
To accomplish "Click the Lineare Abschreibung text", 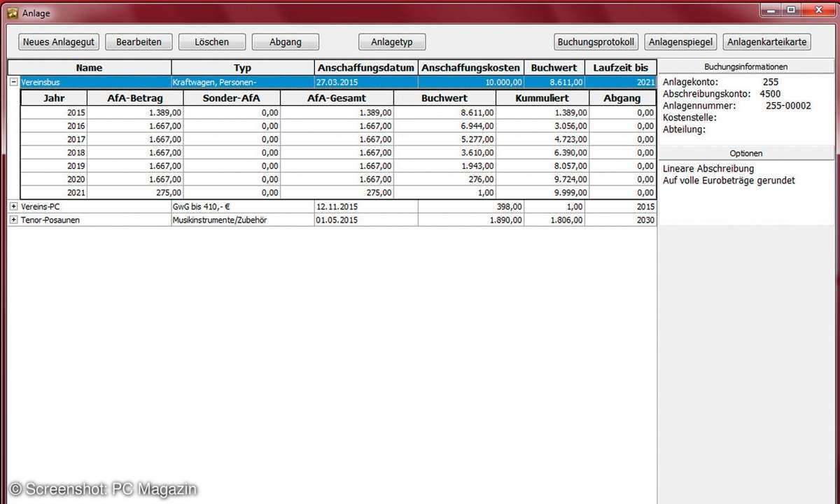I will coord(708,169).
